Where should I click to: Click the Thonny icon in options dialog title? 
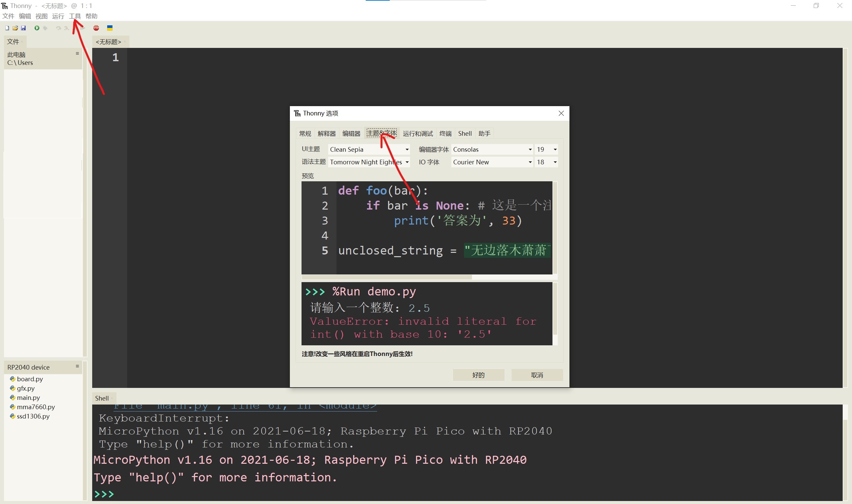[297, 113]
